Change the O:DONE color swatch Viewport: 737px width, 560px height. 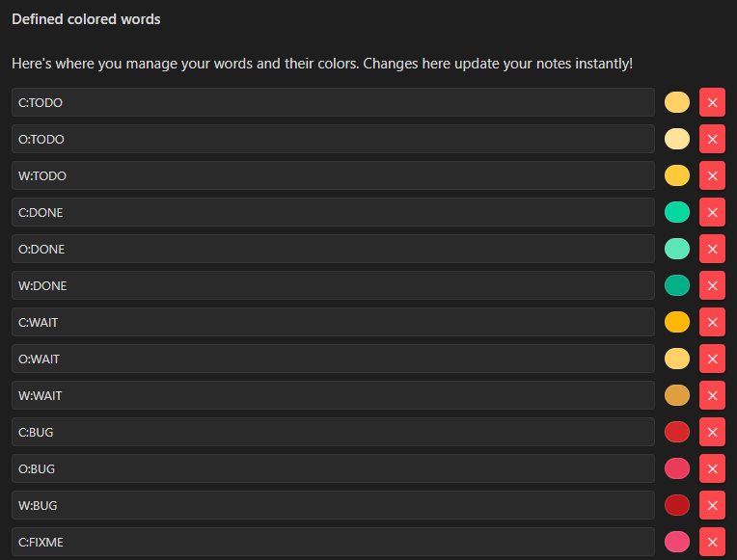click(x=677, y=249)
